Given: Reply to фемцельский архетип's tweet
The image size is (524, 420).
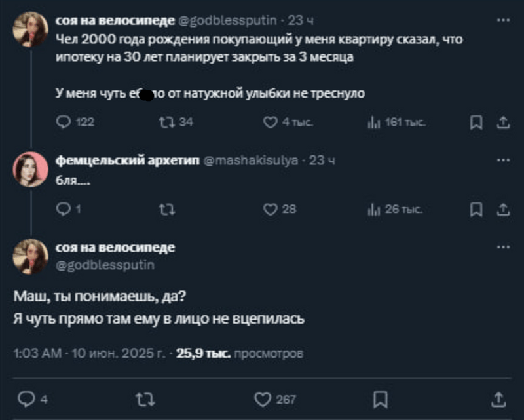Looking at the screenshot, I should (x=64, y=209).
